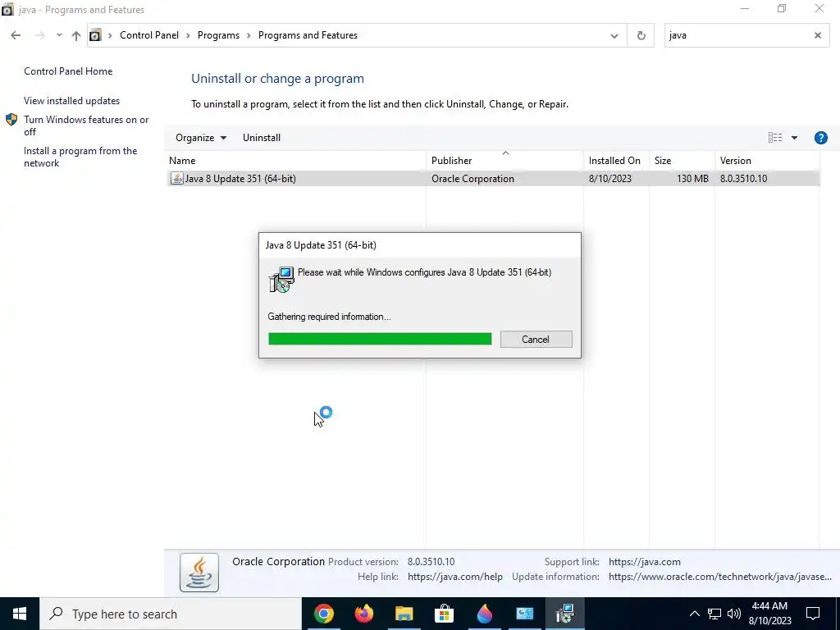Show hidden system tray icons

pyautogui.click(x=694, y=614)
